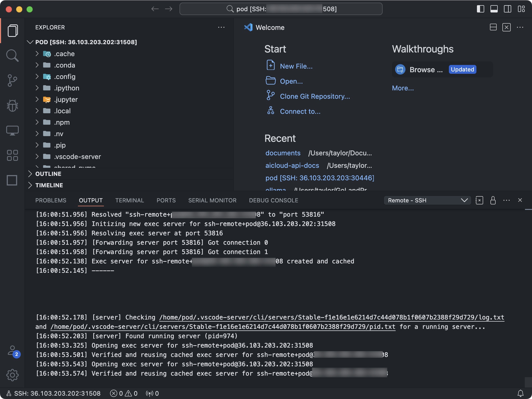Open the Search view in activity bar
532x399 pixels.
coord(12,56)
